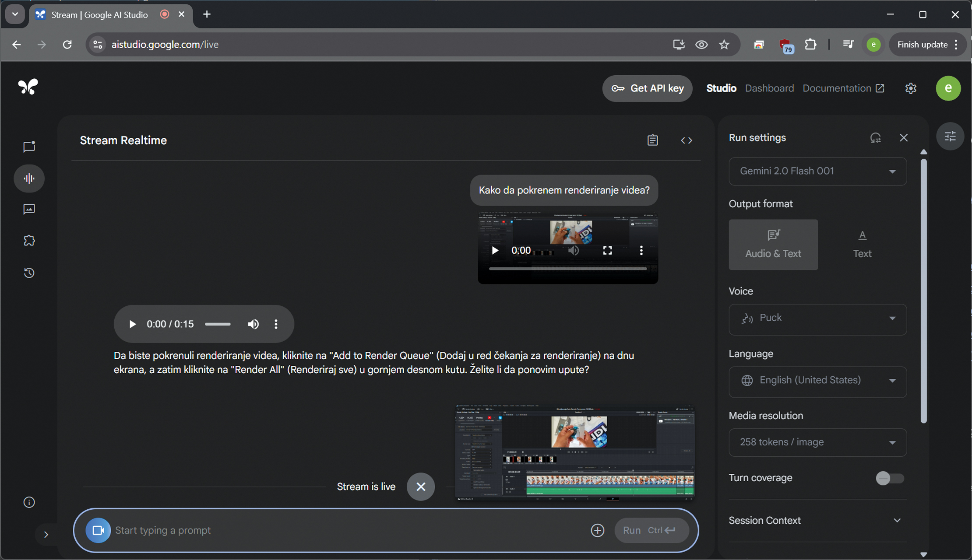The image size is (972, 560).
Task: Reset the run settings with the refresh icon
Action: click(x=875, y=138)
